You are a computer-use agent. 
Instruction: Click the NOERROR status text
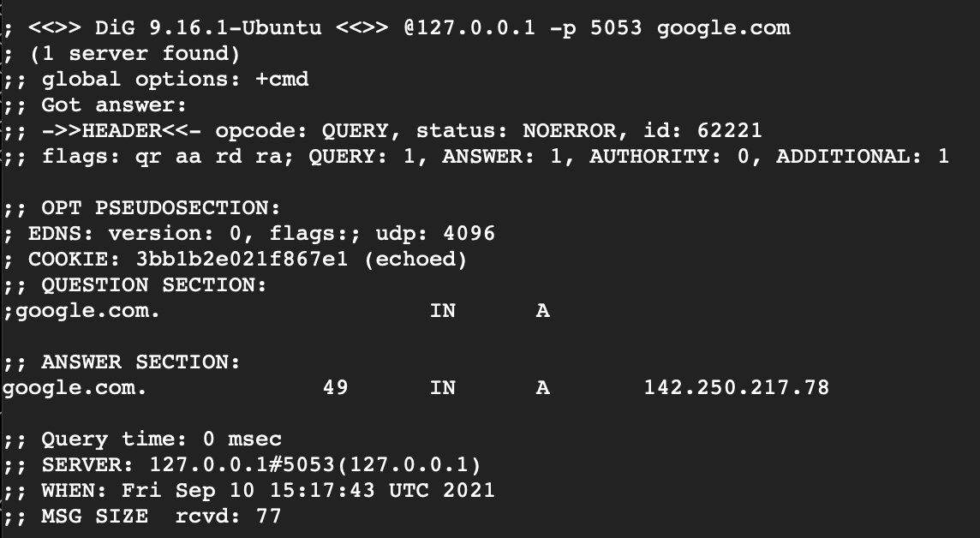570,130
